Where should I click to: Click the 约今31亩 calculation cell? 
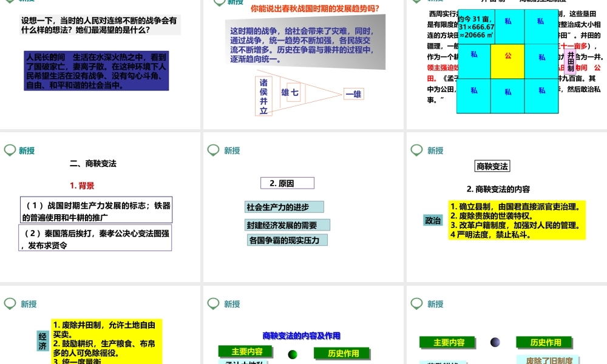476,27
